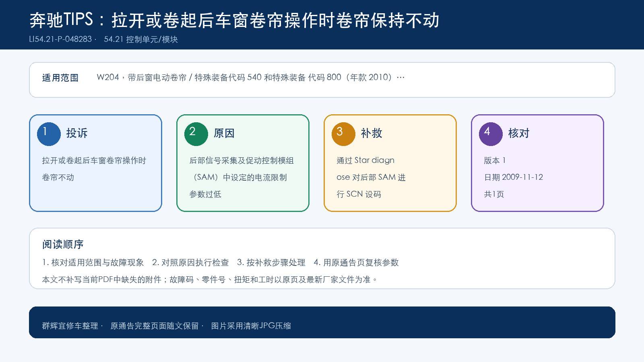Click step 1. 核对适用范围与故障现象
The image size is (644, 362).
pos(93,263)
